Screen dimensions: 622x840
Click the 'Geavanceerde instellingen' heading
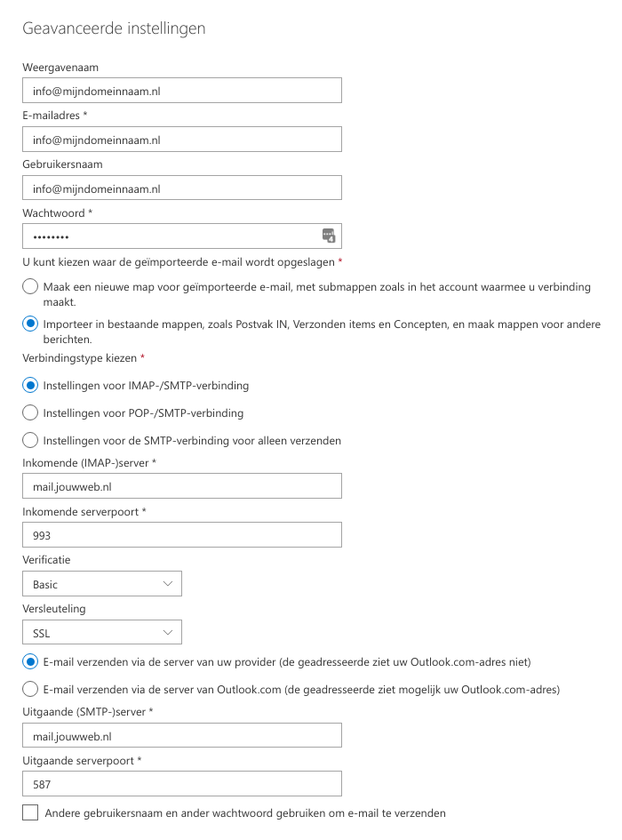coord(114,28)
